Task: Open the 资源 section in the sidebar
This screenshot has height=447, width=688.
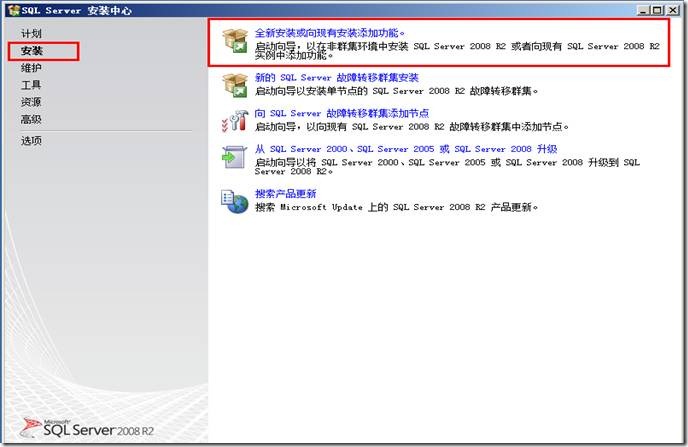Action: click(x=31, y=102)
